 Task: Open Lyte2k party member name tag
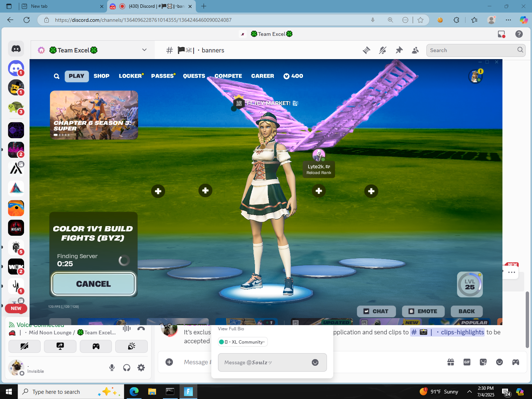pos(319,169)
